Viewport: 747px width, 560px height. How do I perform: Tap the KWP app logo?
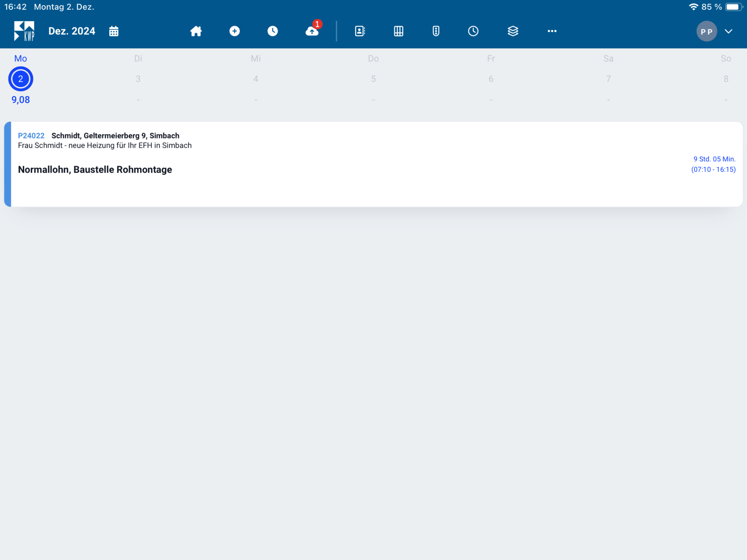24,31
